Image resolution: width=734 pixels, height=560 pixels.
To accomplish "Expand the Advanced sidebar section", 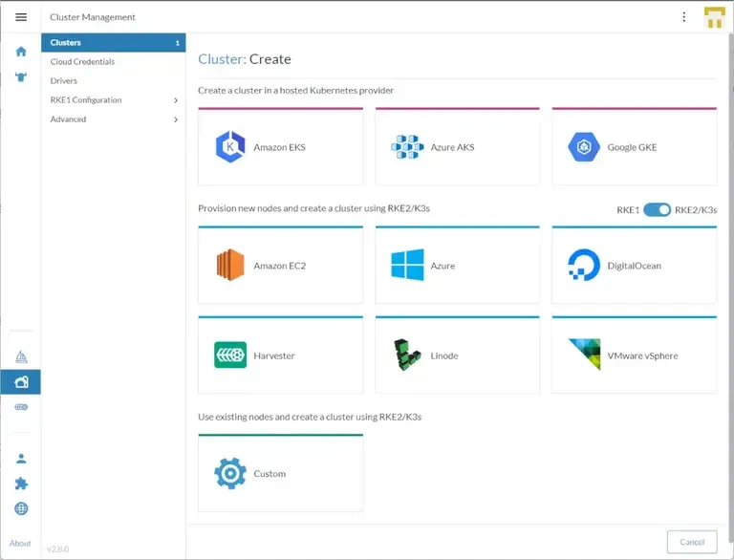I will point(176,119).
